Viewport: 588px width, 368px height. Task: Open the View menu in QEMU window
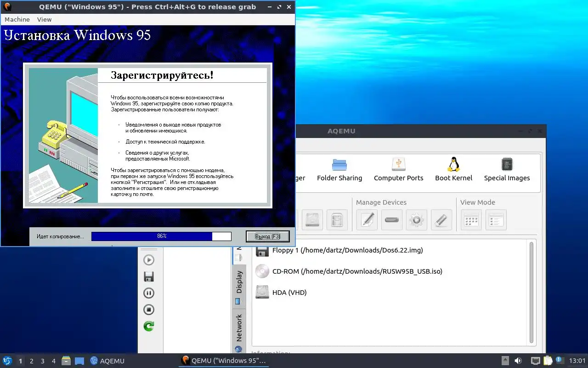tap(44, 19)
